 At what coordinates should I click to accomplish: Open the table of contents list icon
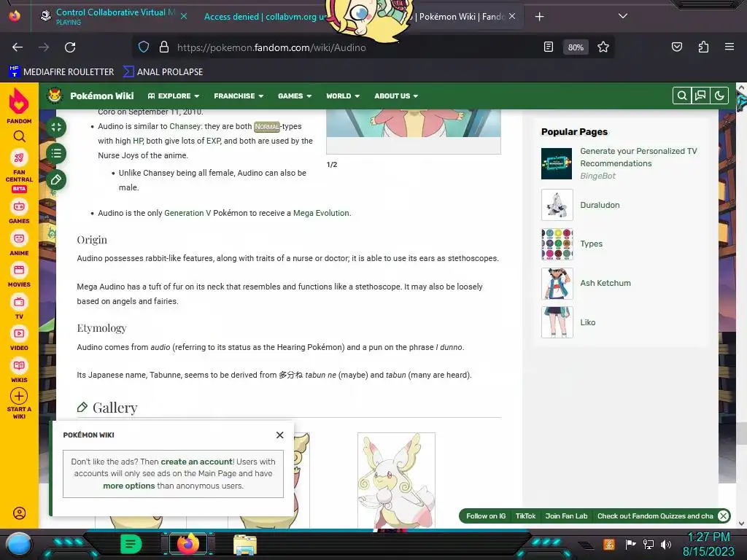click(56, 153)
